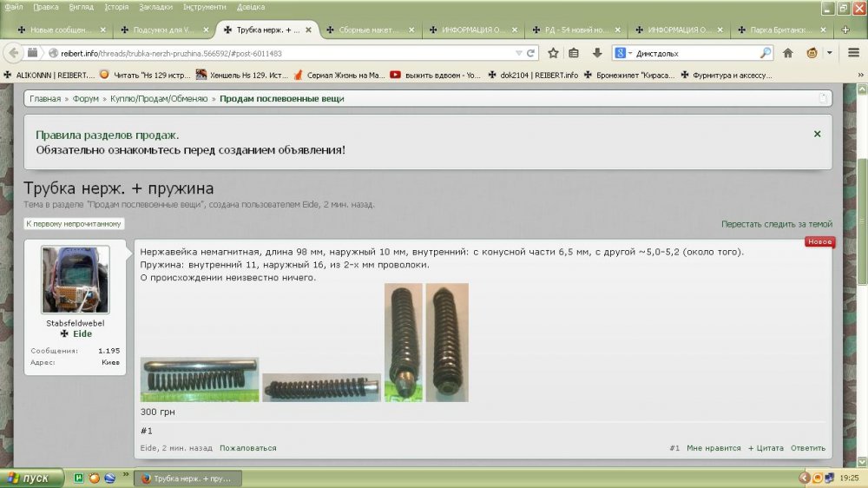The height and width of the screenshot is (488, 868).
Task: Open the Файл menu
Action: [14, 7]
